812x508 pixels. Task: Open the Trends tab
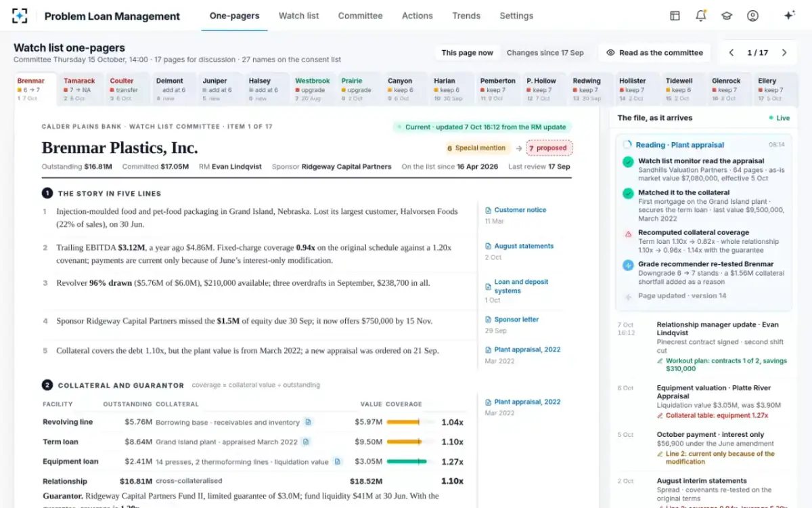pos(466,16)
